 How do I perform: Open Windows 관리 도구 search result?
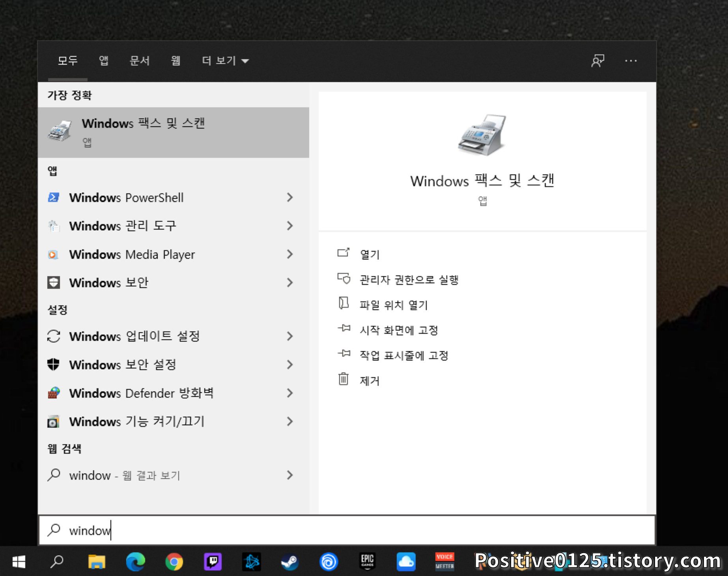174,226
